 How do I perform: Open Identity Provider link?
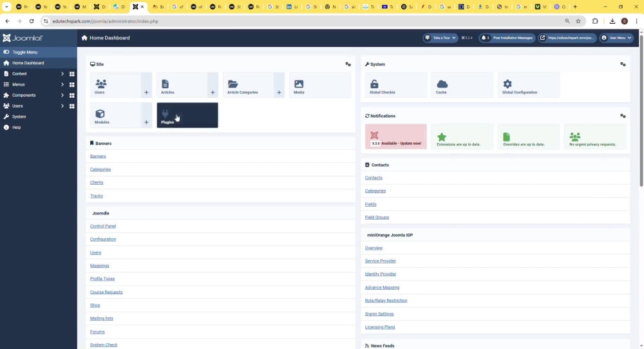point(381,274)
